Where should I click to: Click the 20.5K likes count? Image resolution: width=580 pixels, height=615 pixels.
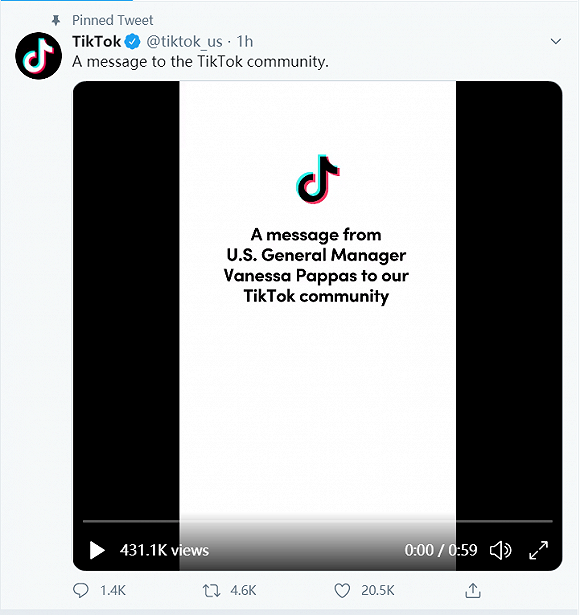coord(378,590)
